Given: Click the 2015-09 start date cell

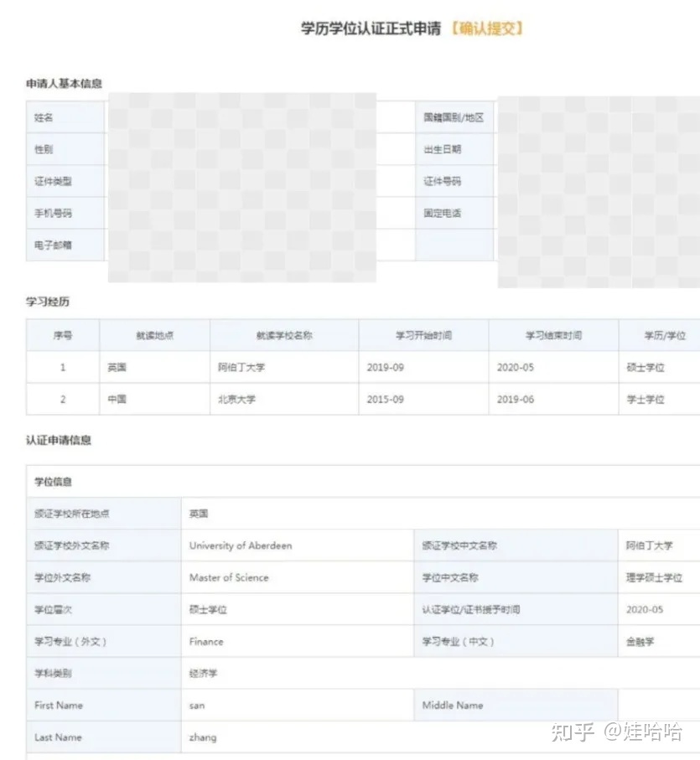Looking at the screenshot, I should 423,399.
